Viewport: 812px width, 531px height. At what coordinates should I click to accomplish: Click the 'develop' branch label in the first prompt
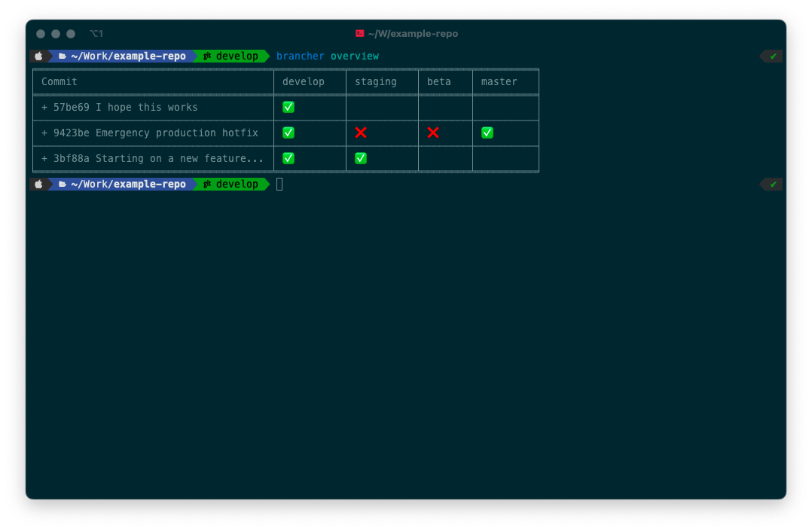click(237, 56)
